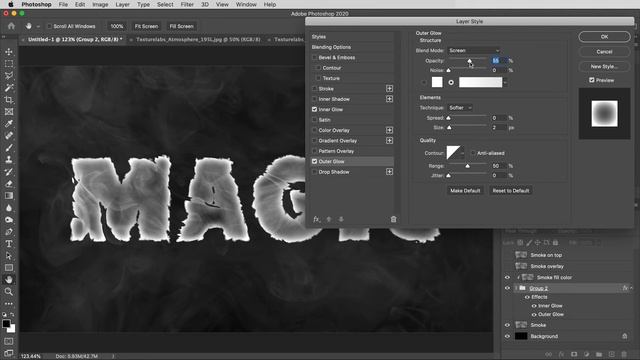Open the Window menu

coord(246,4)
